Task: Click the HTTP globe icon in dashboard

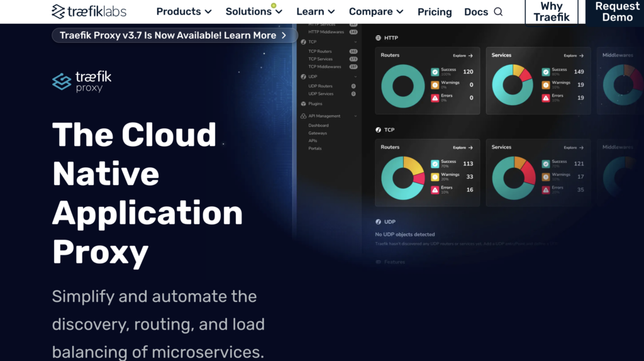Action: 378,38
